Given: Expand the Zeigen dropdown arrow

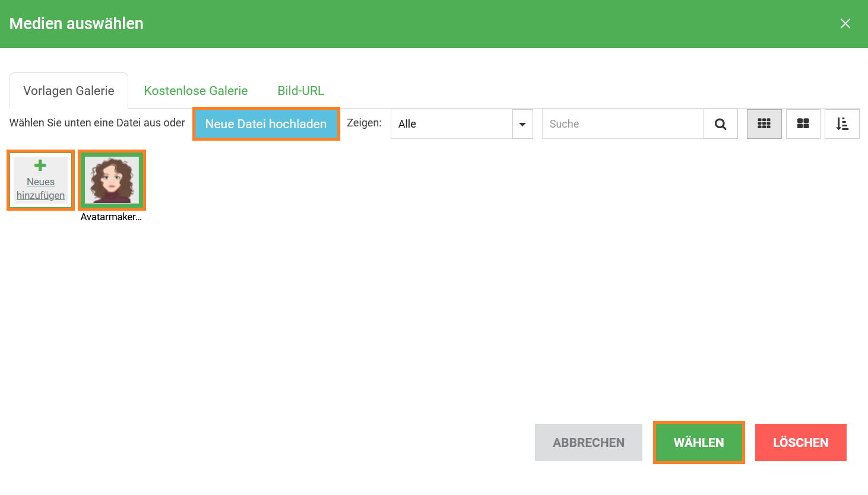Looking at the screenshot, I should 522,124.
